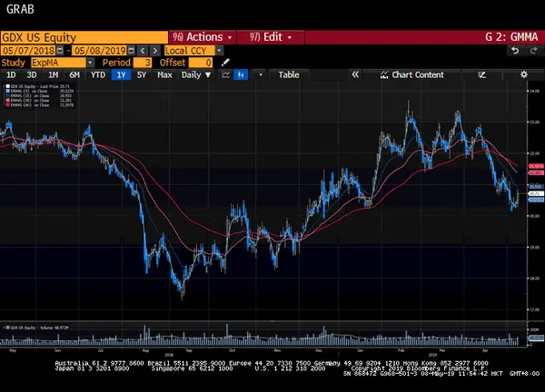Open chart settings gear icon
545x392 pixels.
(x=524, y=74)
